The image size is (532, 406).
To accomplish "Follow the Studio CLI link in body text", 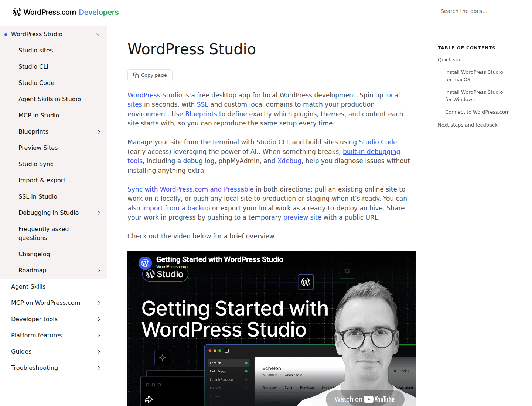I will pos(272,142).
